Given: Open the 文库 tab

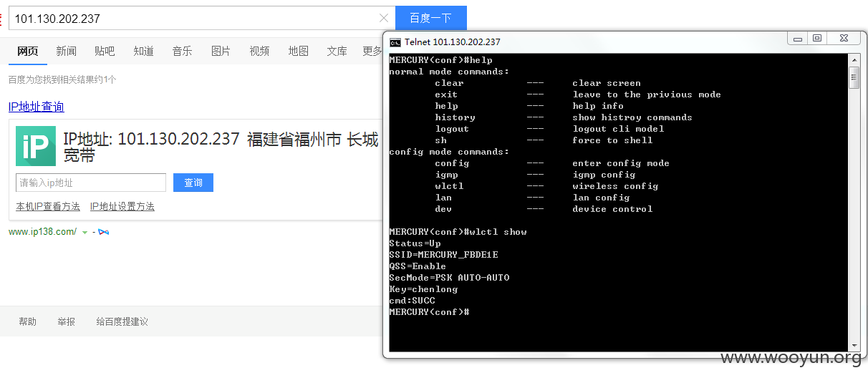Looking at the screenshot, I should coord(337,51).
